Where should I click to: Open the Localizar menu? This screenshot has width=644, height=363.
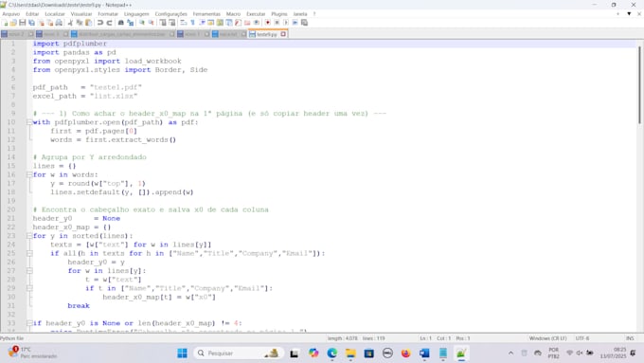click(55, 14)
